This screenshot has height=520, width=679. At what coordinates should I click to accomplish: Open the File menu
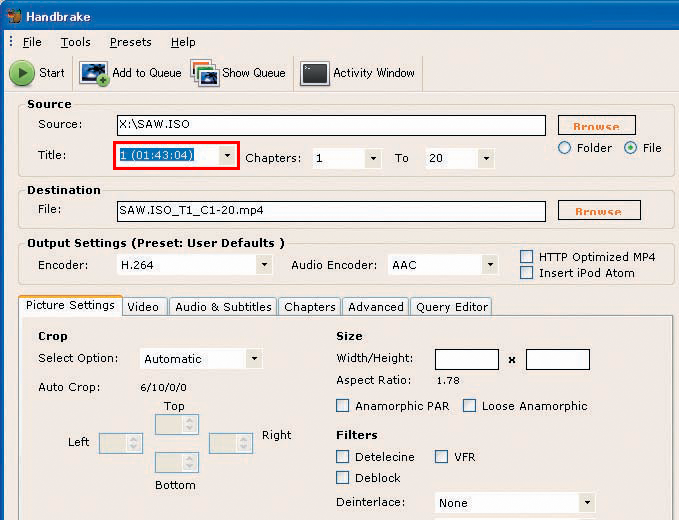point(32,42)
